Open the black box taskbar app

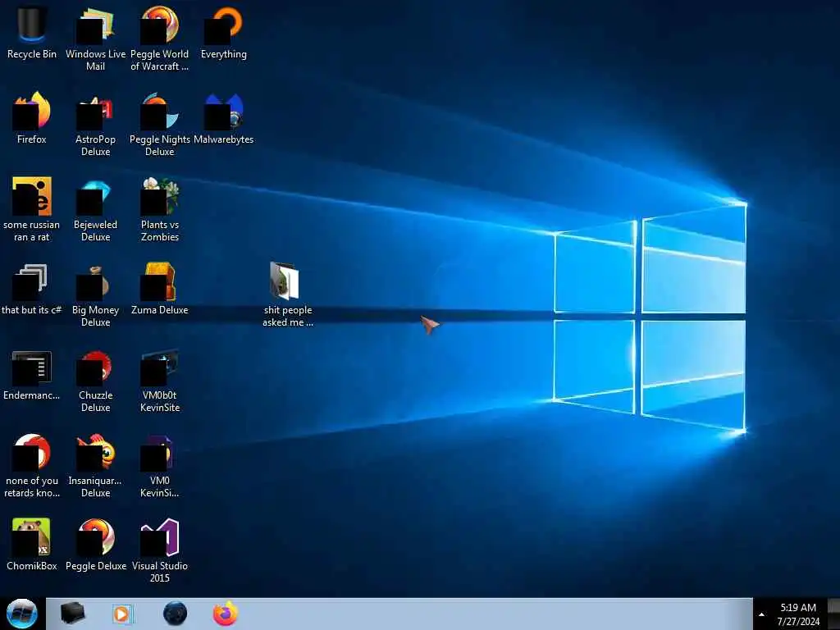click(x=72, y=614)
